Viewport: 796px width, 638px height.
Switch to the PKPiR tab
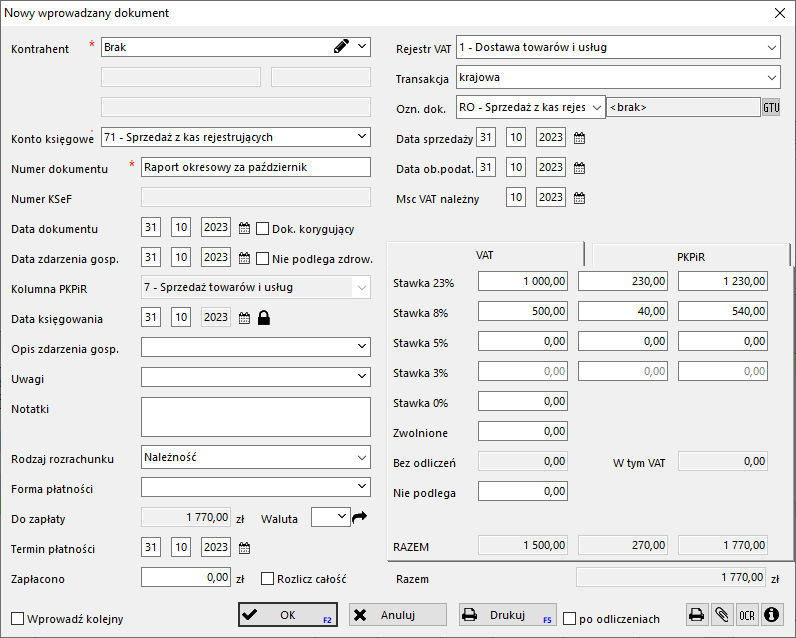coord(691,256)
